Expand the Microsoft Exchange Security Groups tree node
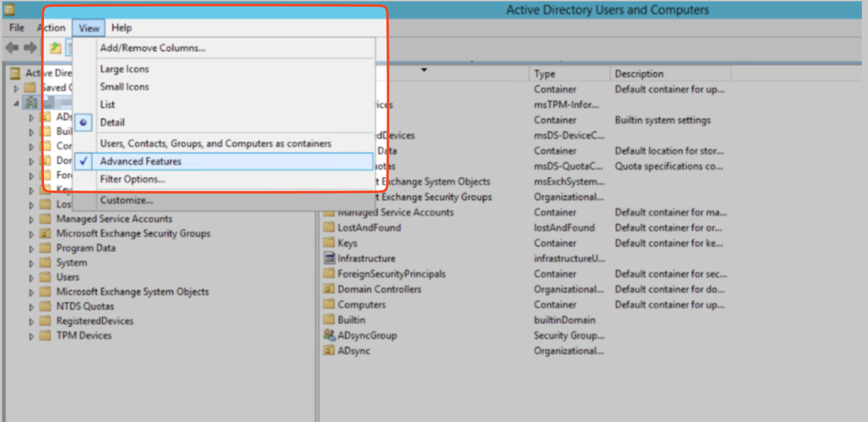Image resolution: width=868 pixels, height=422 pixels. pyautogui.click(x=32, y=234)
